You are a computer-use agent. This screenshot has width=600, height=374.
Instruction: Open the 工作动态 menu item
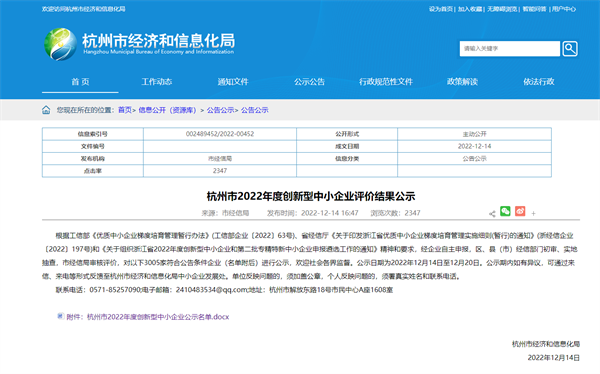(157, 82)
